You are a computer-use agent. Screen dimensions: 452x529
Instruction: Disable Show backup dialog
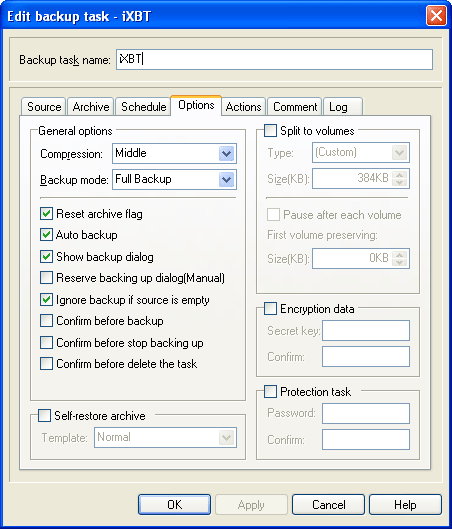(46, 257)
